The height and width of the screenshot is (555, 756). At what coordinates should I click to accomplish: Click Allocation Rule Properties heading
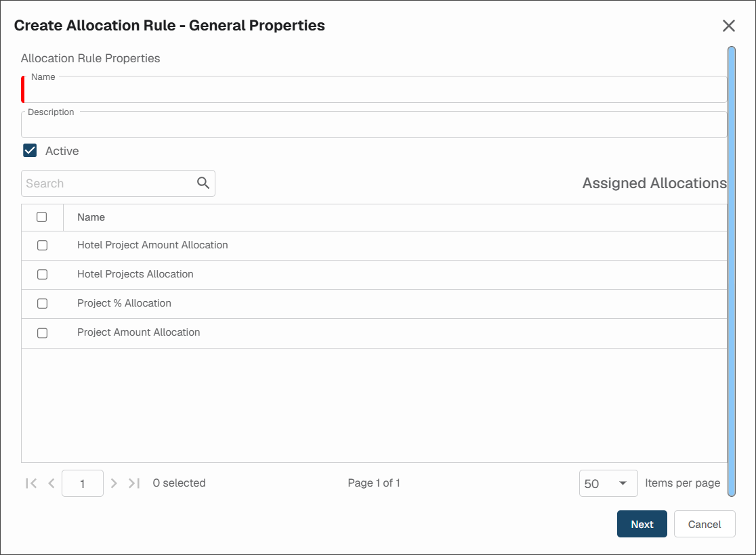90,58
